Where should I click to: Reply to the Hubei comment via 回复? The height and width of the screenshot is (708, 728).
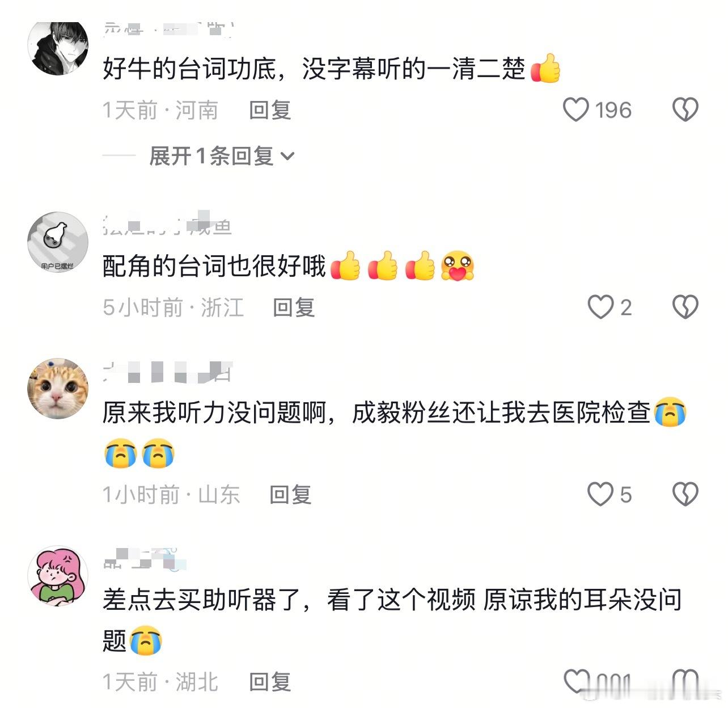(x=270, y=682)
